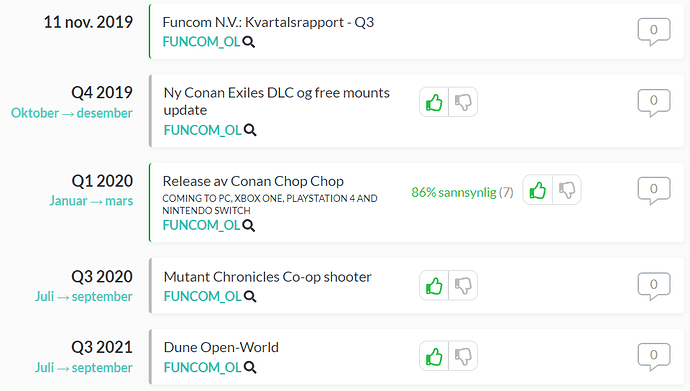Image resolution: width=690 pixels, height=391 pixels.
Task: Thumbs down Mutant Chronicles Co-op shooter
Action: pyautogui.click(x=463, y=285)
